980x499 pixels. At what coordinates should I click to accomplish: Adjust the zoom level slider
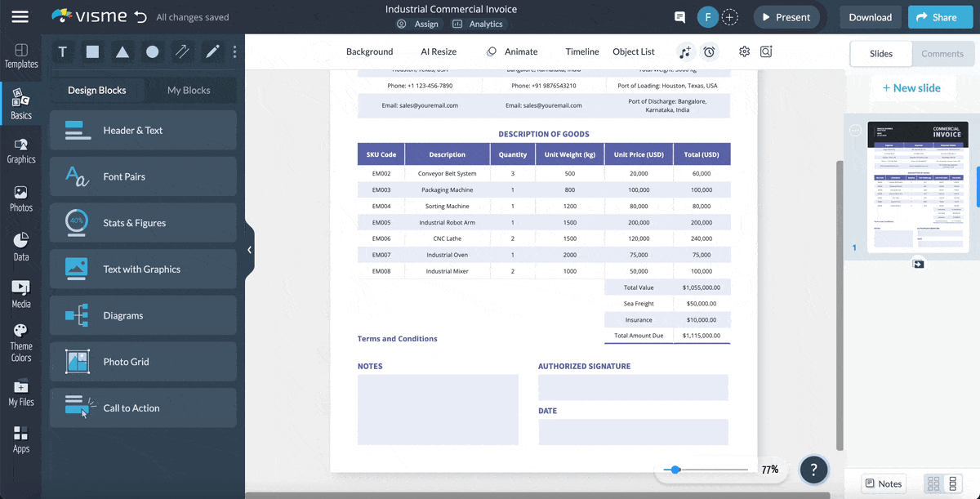(x=675, y=470)
